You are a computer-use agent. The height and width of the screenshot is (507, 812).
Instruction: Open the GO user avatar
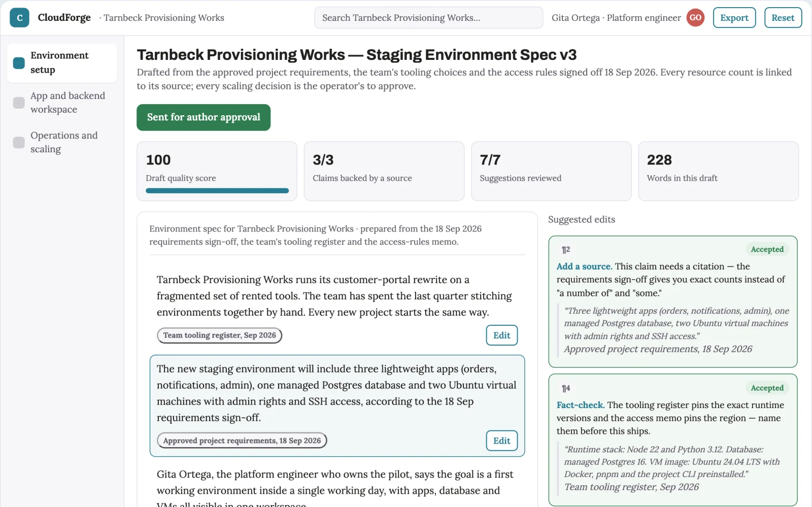(695, 18)
